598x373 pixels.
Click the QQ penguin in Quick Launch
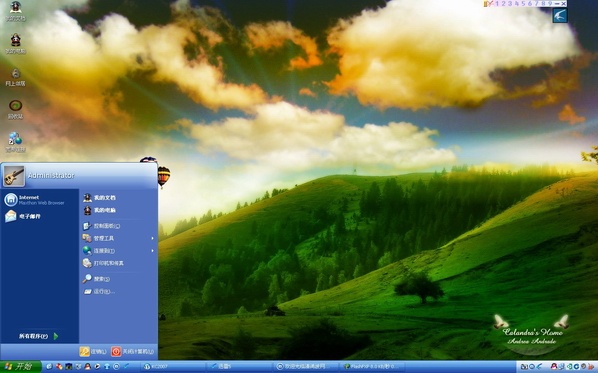tap(87, 366)
